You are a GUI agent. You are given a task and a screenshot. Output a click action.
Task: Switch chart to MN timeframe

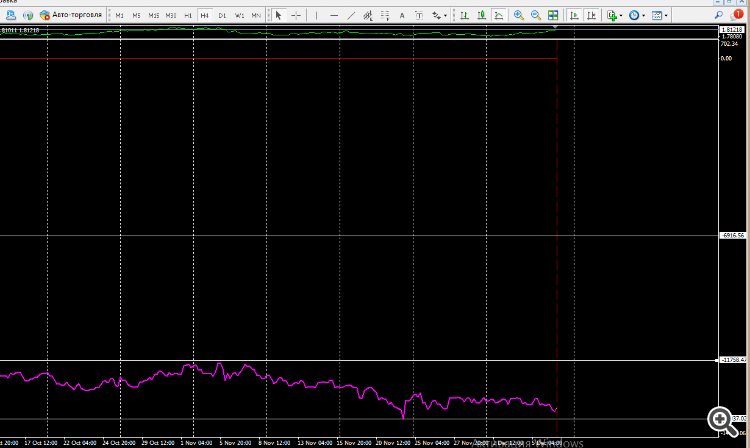pyautogui.click(x=256, y=16)
